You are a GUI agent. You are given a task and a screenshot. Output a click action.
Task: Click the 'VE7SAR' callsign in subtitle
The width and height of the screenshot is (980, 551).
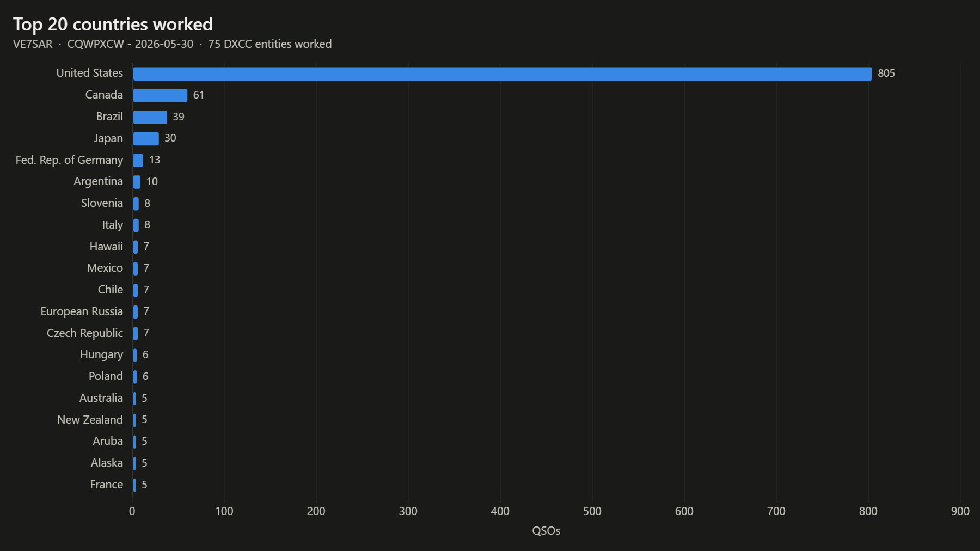33,44
